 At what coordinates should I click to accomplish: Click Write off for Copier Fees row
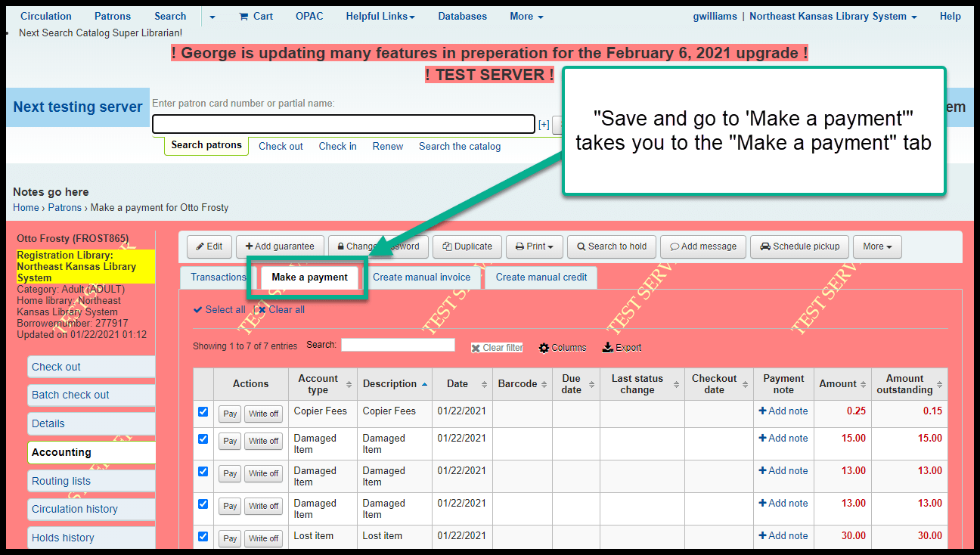[264, 414]
